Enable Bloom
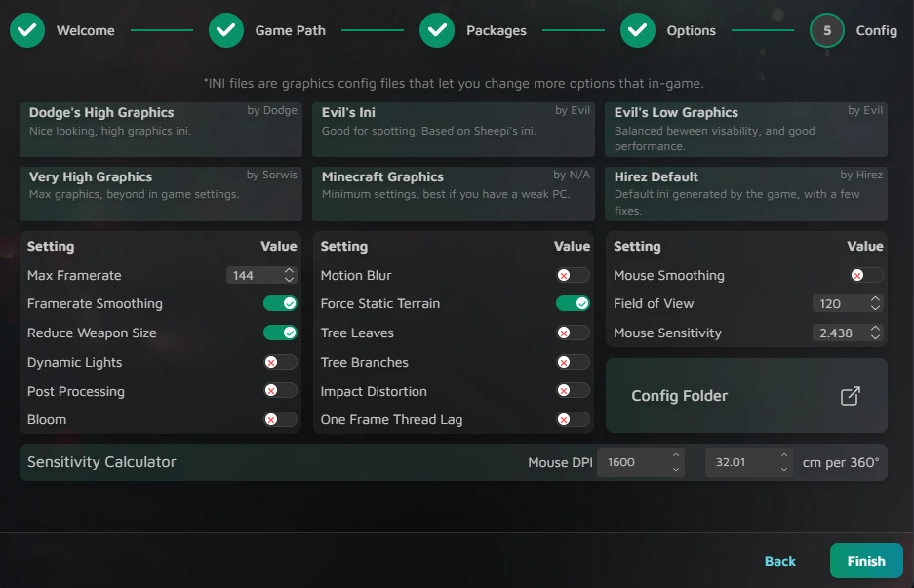914x588 pixels. [280, 419]
